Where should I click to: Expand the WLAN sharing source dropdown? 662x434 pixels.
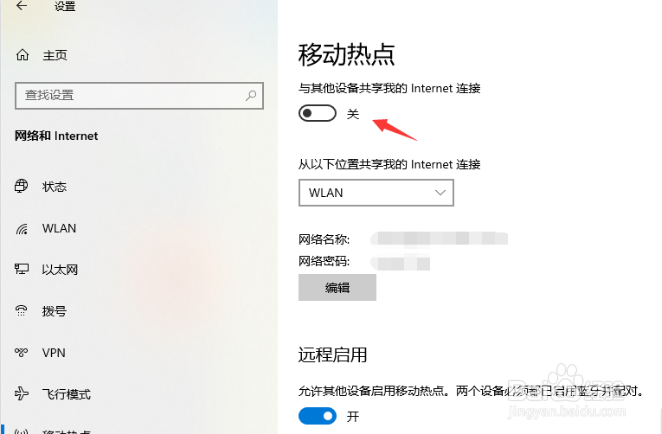(376, 193)
